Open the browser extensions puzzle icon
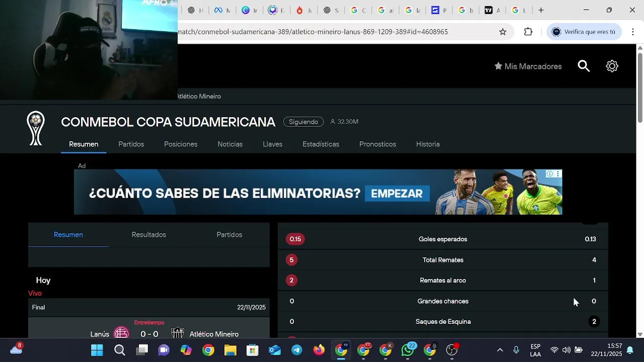 click(528, 32)
